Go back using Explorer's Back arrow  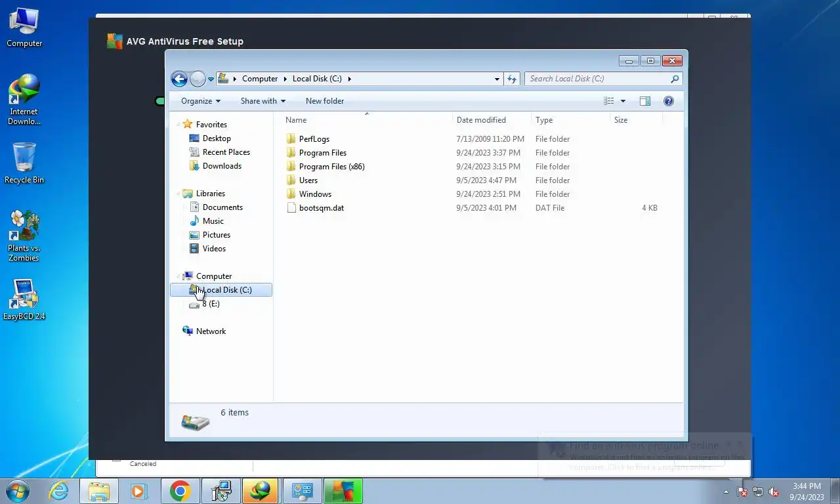tap(179, 79)
